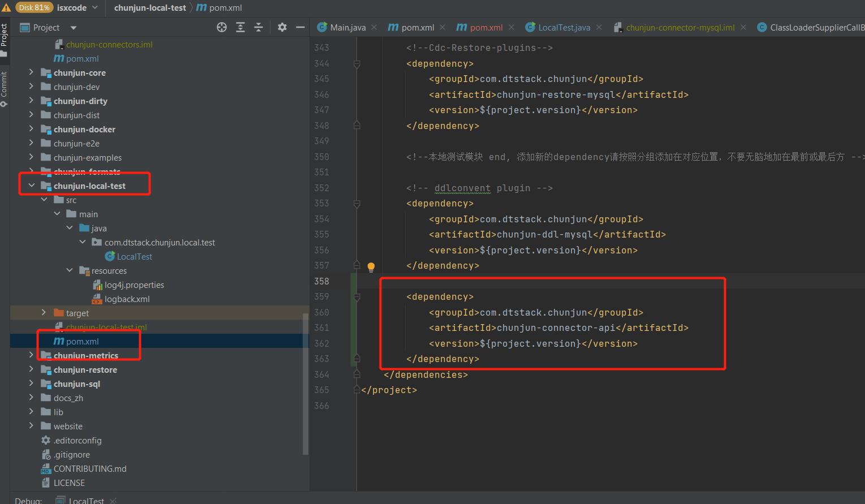The width and height of the screenshot is (865, 504).
Task: Click line number 358 in gutter
Action: (x=322, y=281)
